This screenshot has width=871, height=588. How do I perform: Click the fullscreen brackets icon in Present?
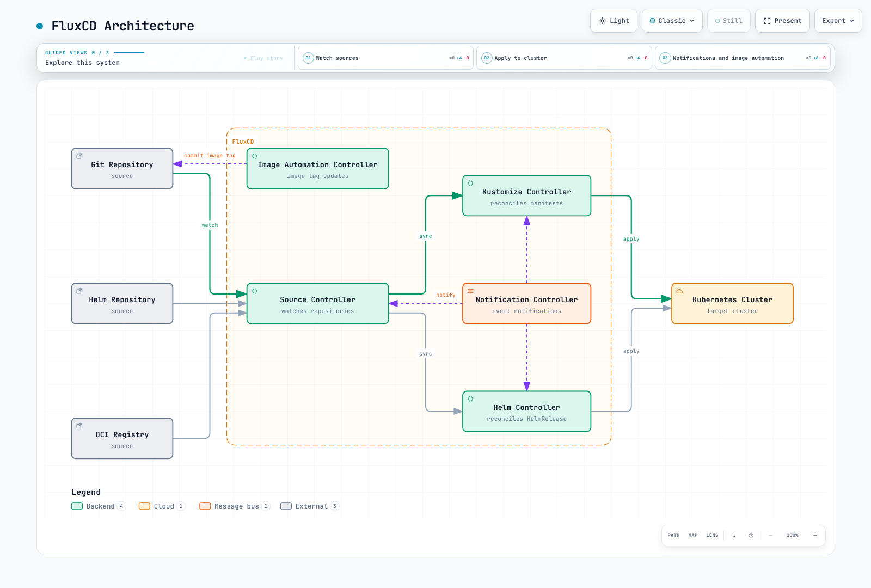(767, 21)
